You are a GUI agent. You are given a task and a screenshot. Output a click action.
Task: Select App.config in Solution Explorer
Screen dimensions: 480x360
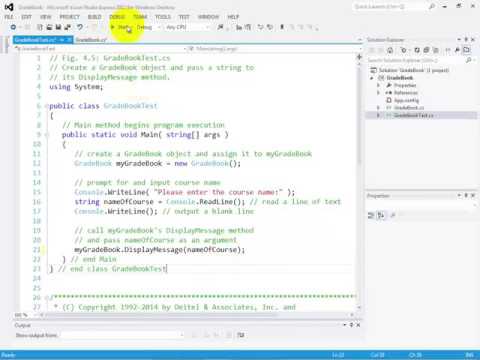coord(406,100)
